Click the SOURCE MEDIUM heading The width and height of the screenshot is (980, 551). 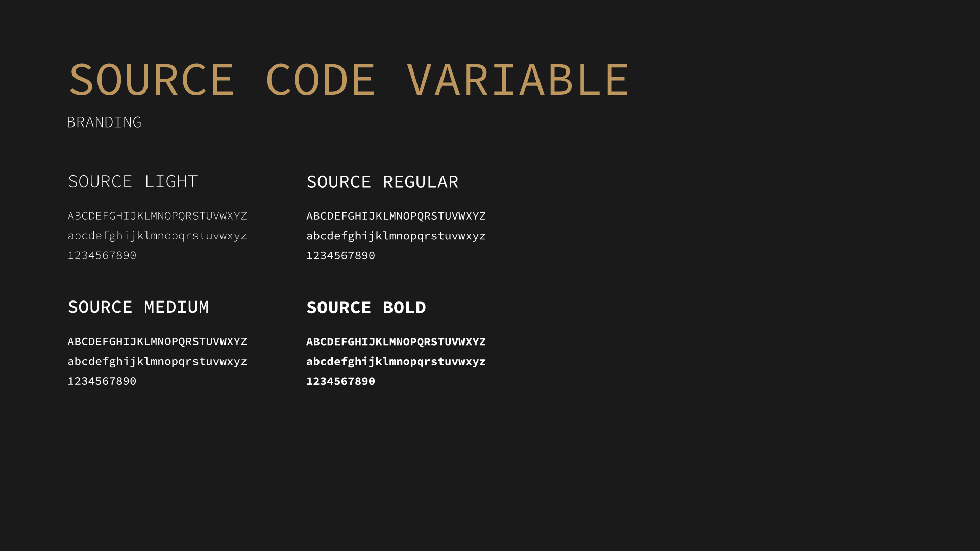tap(138, 307)
